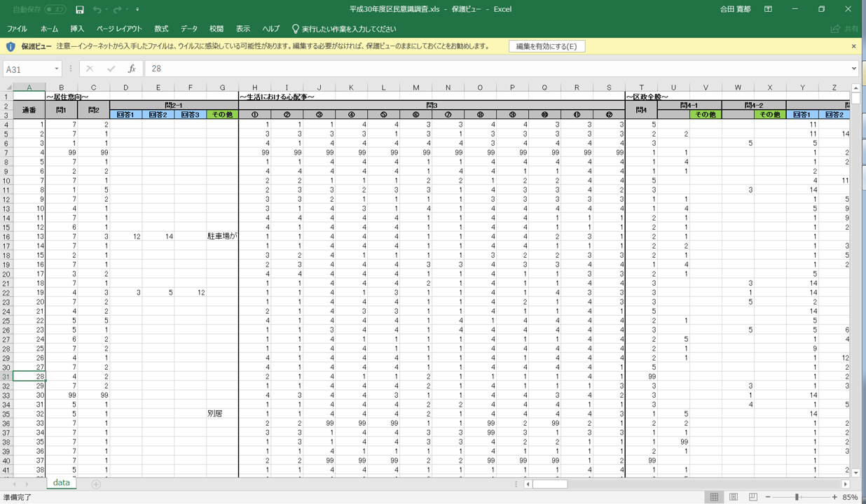Open the Undo history dropdown arrow
Viewport: 866px width, 504px height.
tap(106, 9)
